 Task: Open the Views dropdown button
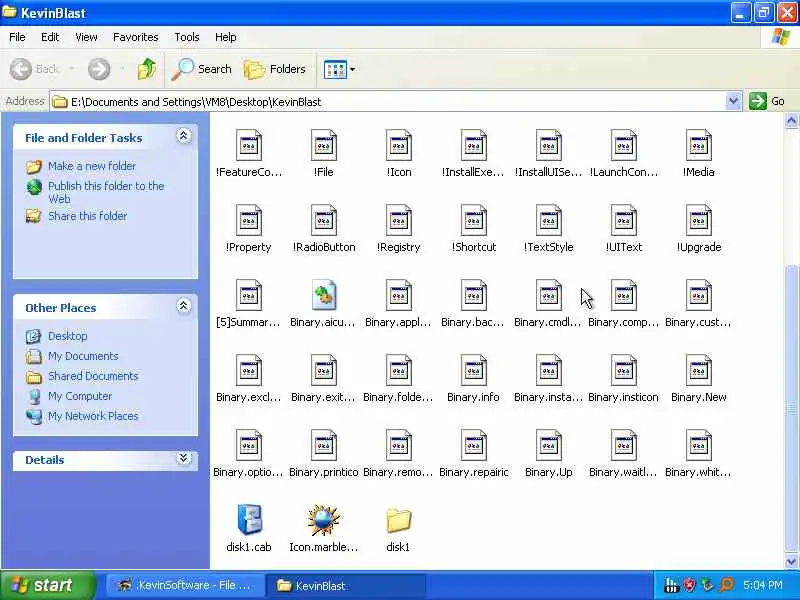tap(339, 69)
